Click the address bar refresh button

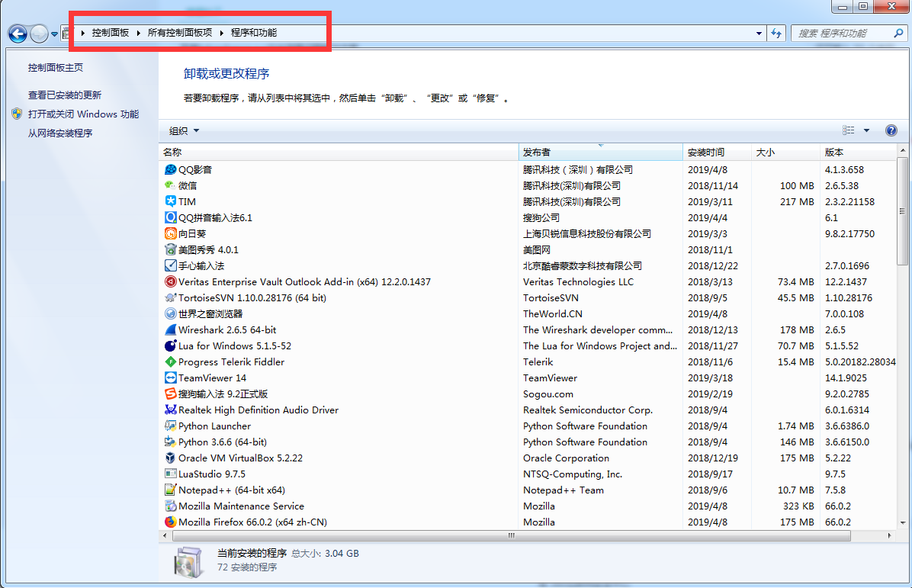coord(776,33)
